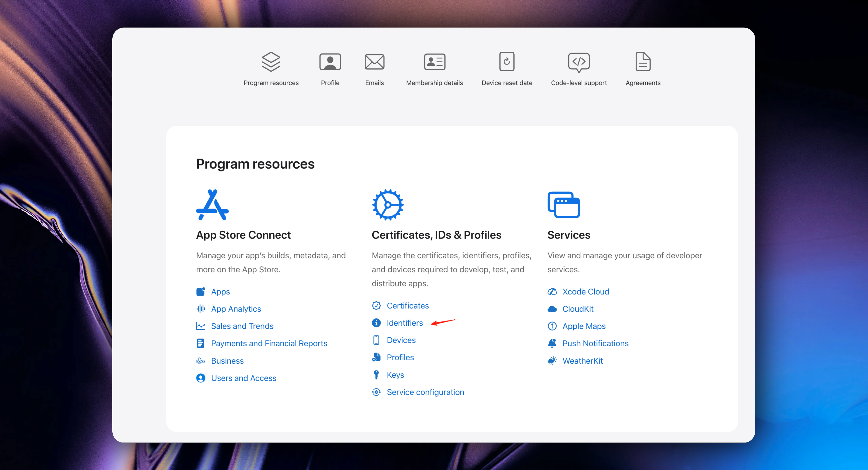Open the Xcode Cloud service link
This screenshot has height=470, width=868.
tap(586, 291)
